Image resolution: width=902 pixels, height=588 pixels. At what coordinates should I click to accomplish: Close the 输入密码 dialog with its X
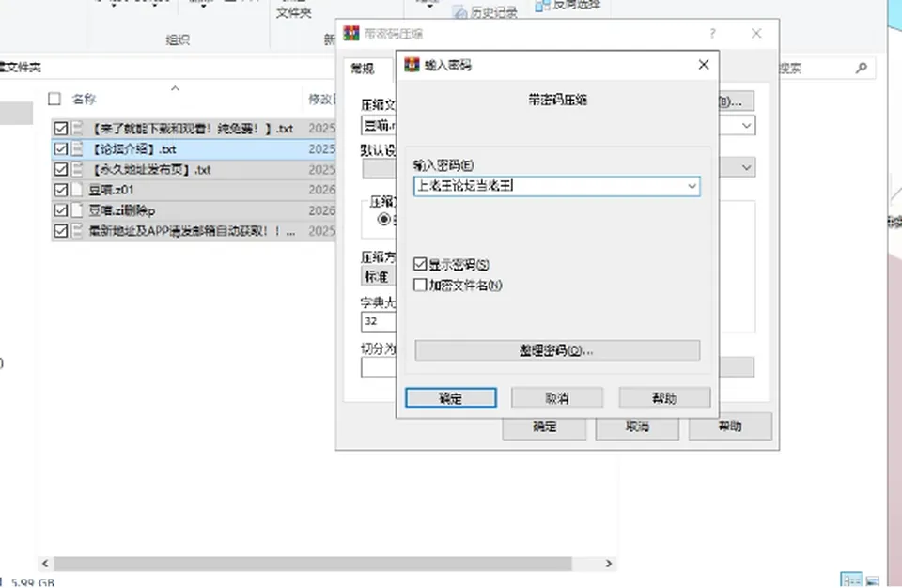[704, 65]
